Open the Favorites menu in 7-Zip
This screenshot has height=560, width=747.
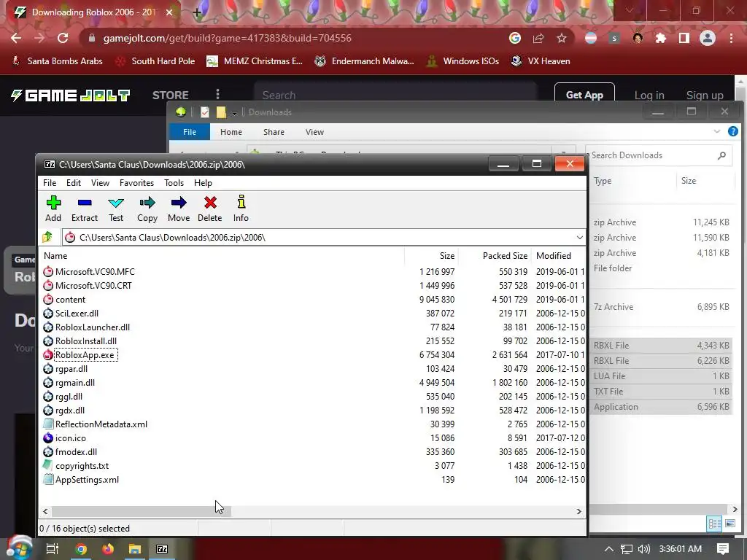pos(136,183)
